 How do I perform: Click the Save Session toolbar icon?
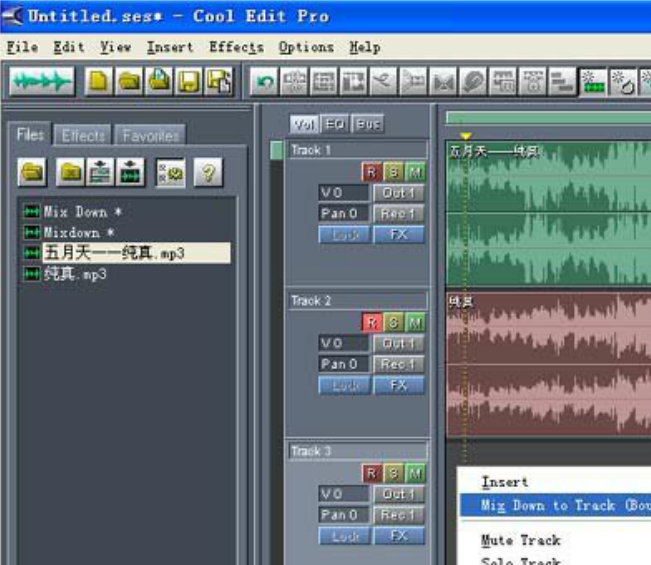coord(187,81)
